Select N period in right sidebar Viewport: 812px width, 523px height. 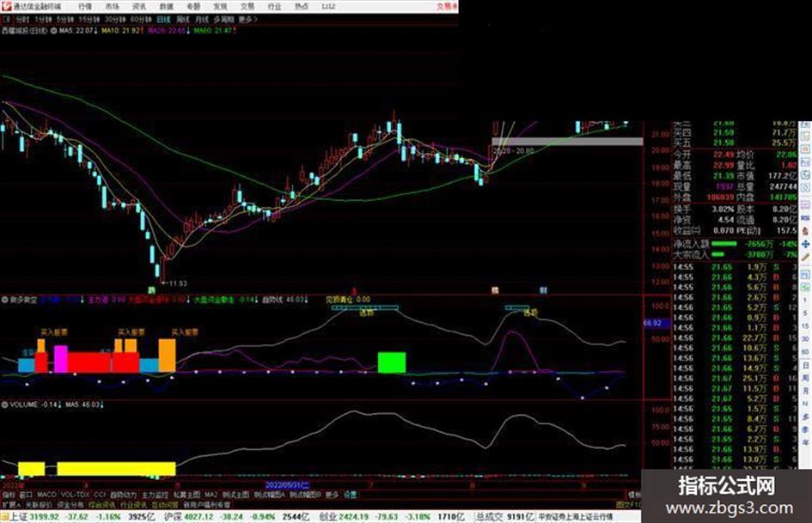click(x=805, y=404)
